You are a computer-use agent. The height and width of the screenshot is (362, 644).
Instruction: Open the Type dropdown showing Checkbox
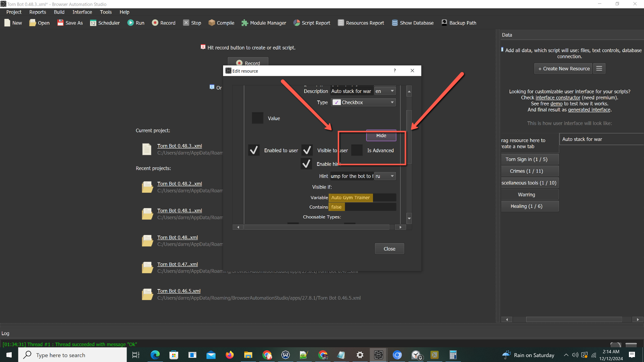point(363,102)
